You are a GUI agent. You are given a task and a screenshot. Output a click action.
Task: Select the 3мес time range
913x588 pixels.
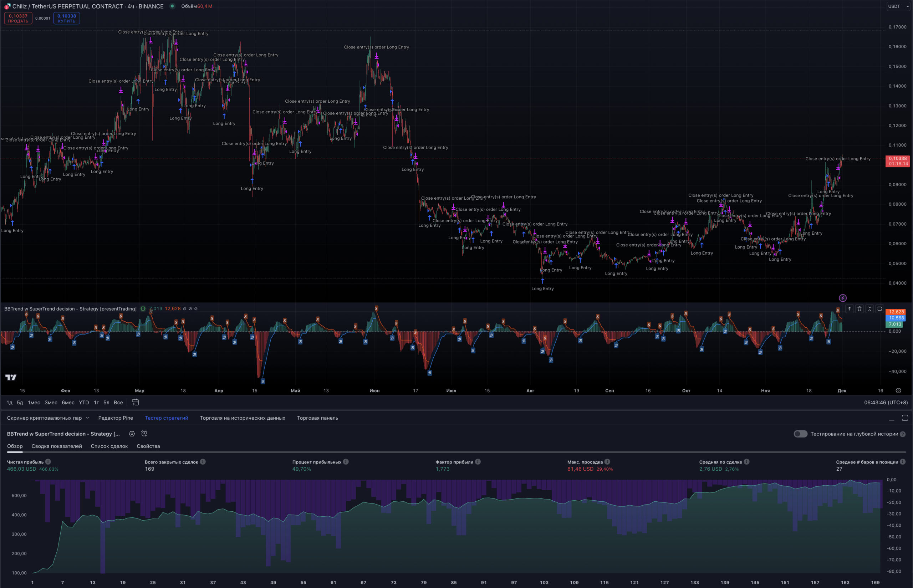point(51,403)
